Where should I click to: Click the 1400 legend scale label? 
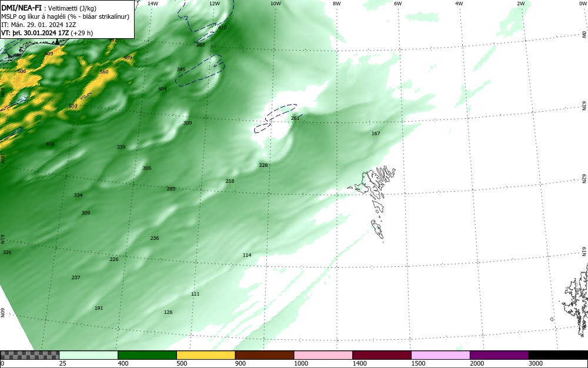point(359,363)
